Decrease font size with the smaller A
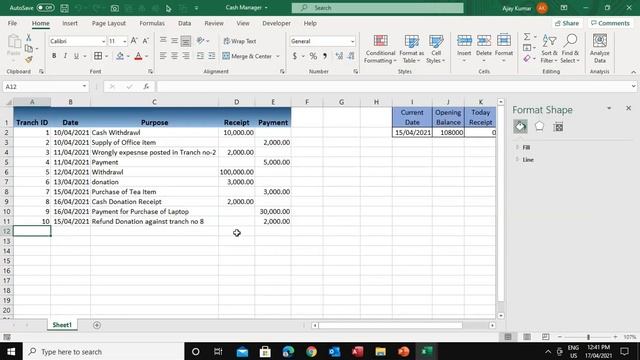This screenshot has height=360, width=640. pos(145,41)
